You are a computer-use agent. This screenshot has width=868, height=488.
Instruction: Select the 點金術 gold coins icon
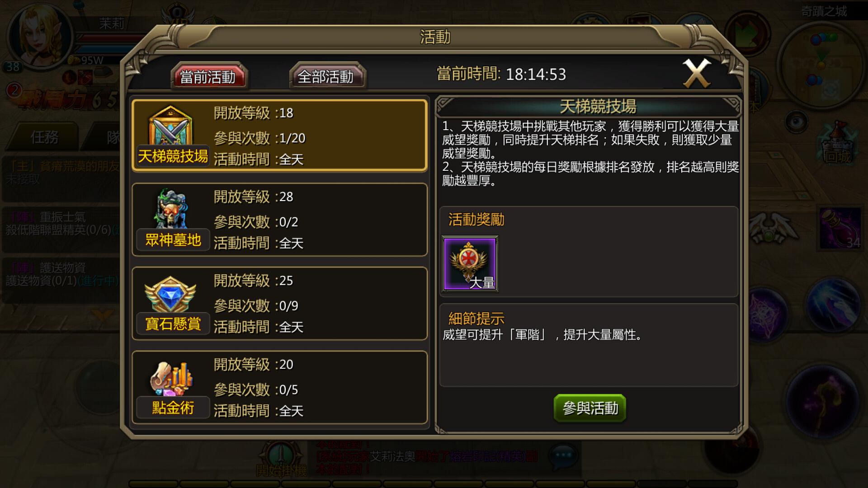pyautogui.click(x=171, y=379)
